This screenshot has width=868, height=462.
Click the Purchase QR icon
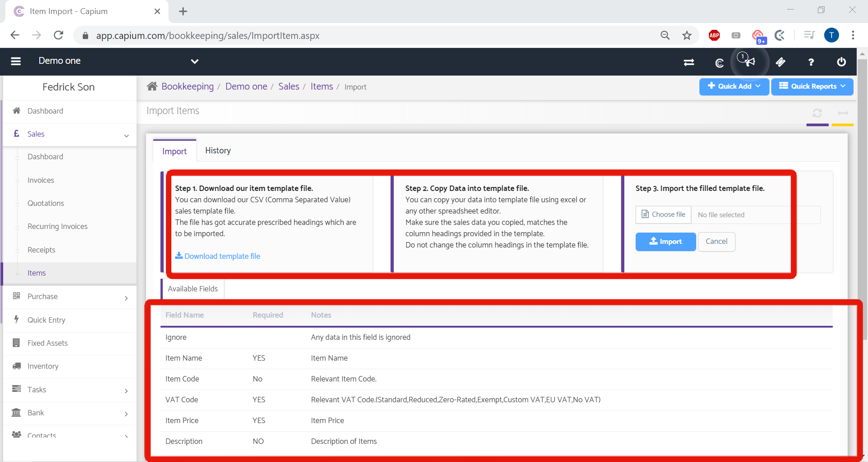[17, 296]
